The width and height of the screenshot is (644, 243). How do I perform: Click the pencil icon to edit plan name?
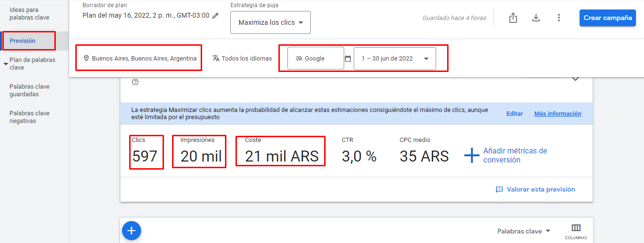(x=215, y=15)
